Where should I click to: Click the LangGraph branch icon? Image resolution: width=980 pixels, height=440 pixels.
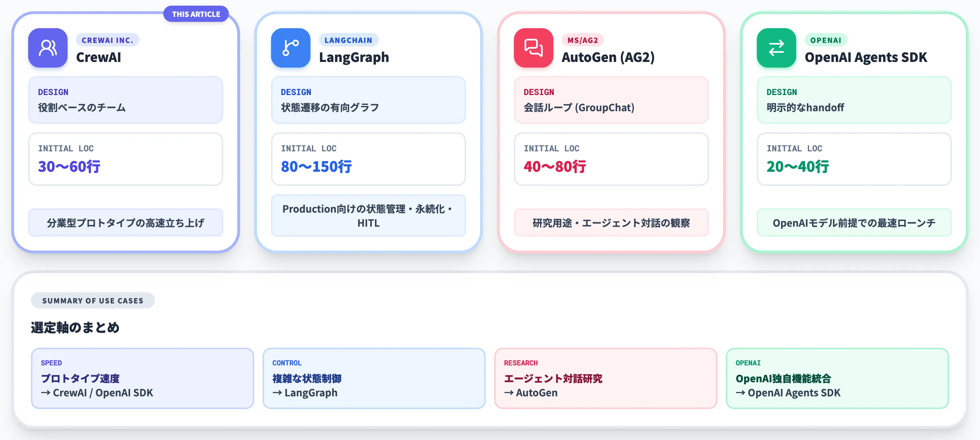coord(291,48)
